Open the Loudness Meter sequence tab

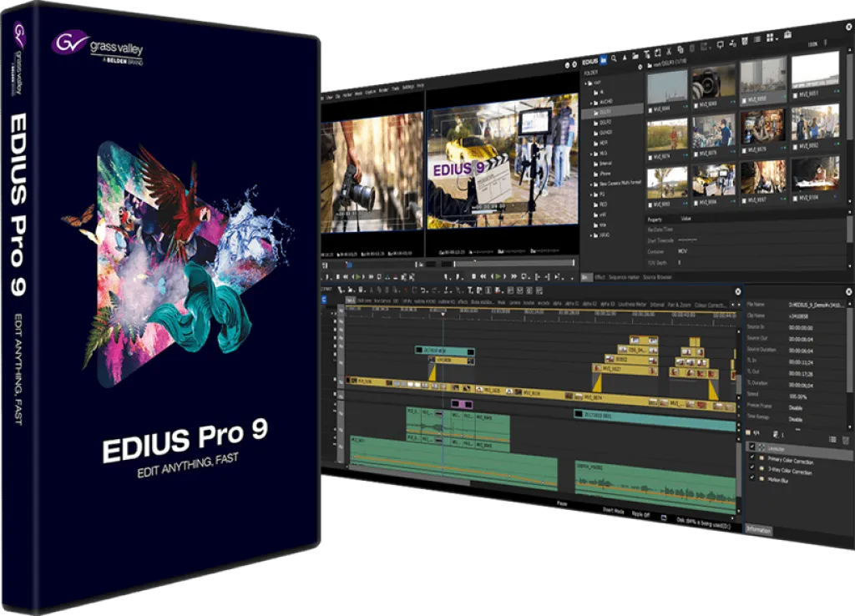tap(631, 304)
